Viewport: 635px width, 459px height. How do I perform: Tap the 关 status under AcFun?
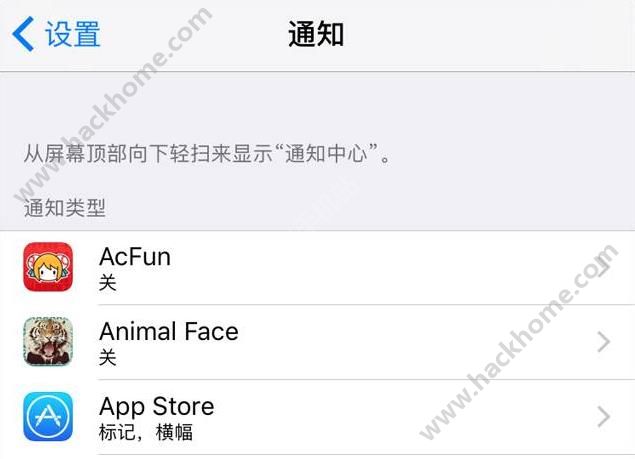[107, 283]
